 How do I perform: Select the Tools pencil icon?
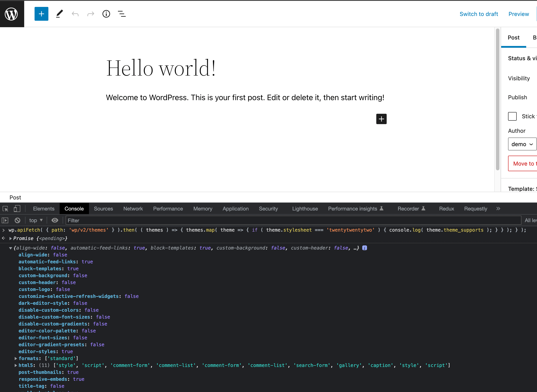tap(59, 14)
